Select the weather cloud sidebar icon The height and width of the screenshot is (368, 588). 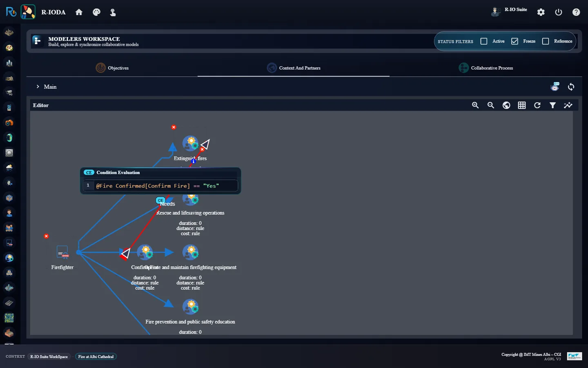coord(9,168)
